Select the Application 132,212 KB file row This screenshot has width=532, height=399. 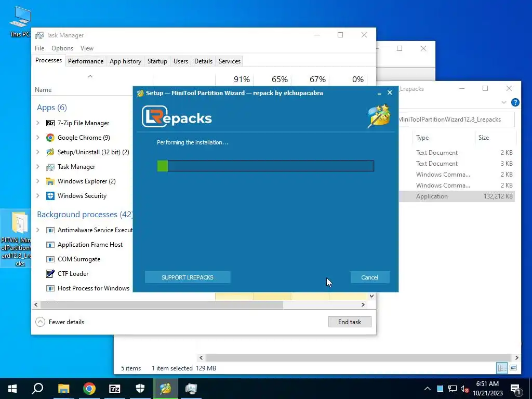(x=457, y=196)
